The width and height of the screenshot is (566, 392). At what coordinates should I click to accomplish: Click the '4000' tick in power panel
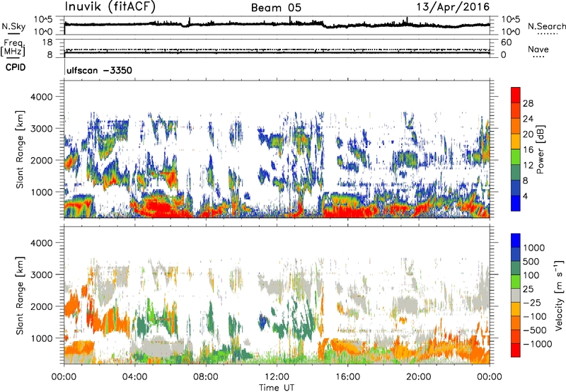[x=41, y=97]
